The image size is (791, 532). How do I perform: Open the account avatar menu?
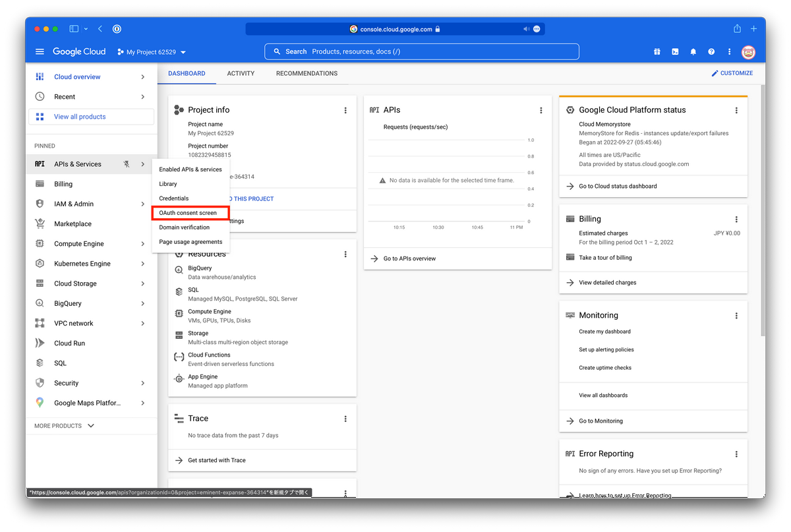[x=748, y=52]
